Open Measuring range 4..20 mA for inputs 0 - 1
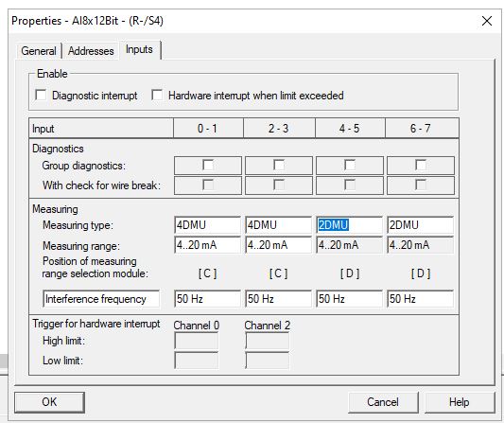The width and height of the screenshot is (504, 423). [x=208, y=245]
